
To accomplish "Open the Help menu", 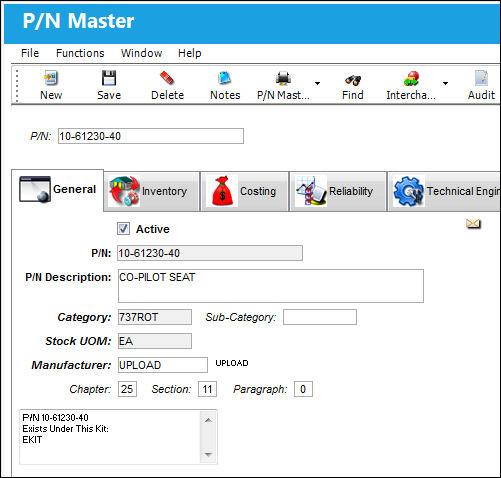I will click(189, 53).
